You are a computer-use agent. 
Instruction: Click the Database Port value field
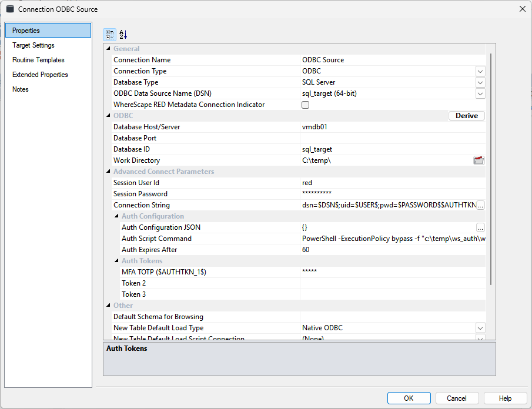tap(392, 138)
